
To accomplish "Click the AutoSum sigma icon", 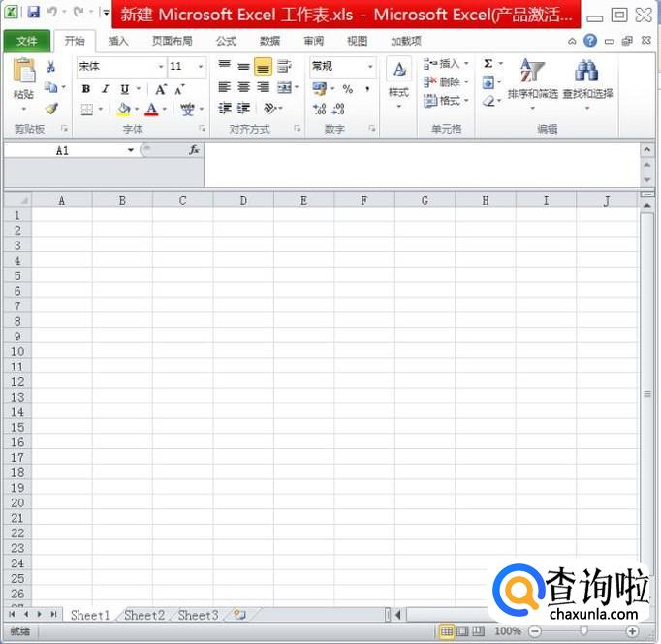I will 488,64.
